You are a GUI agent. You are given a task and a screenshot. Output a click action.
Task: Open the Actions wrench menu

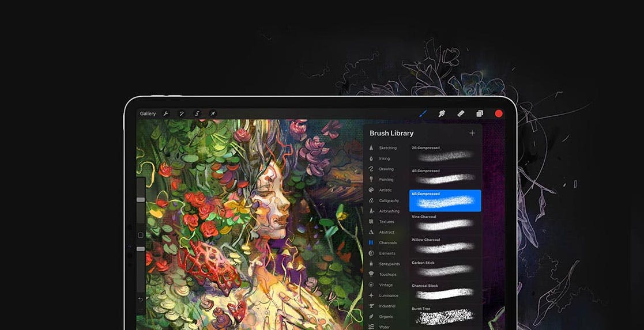tap(166, 113)
